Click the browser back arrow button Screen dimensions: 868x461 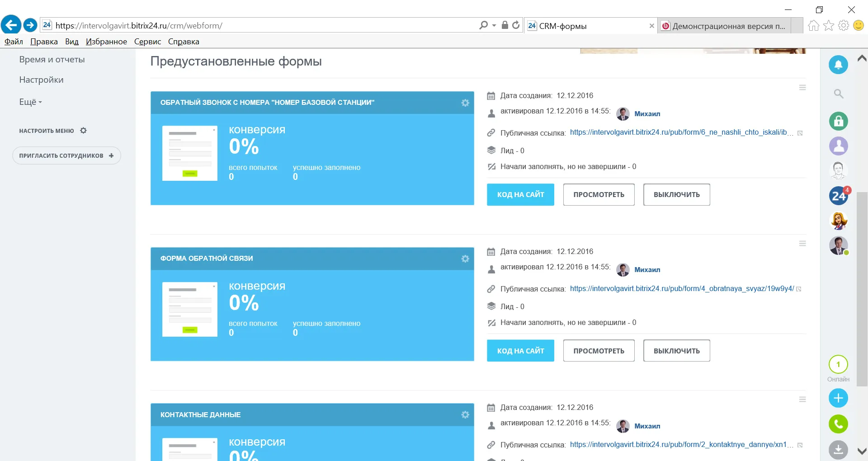[x=11, y=25]
